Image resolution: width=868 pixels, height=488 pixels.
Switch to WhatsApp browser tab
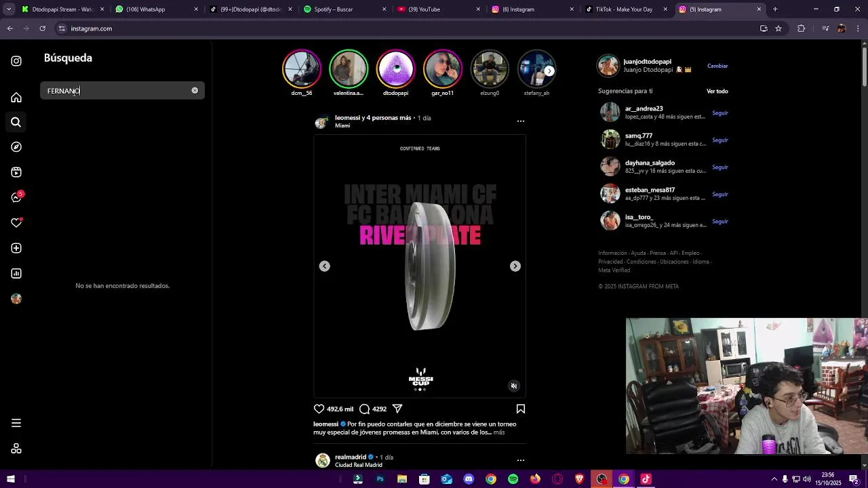tap(157, 9)
